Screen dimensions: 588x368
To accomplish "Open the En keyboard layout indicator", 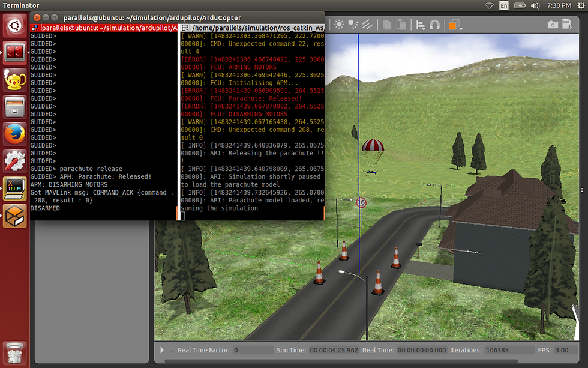I will tap(504, 5).
